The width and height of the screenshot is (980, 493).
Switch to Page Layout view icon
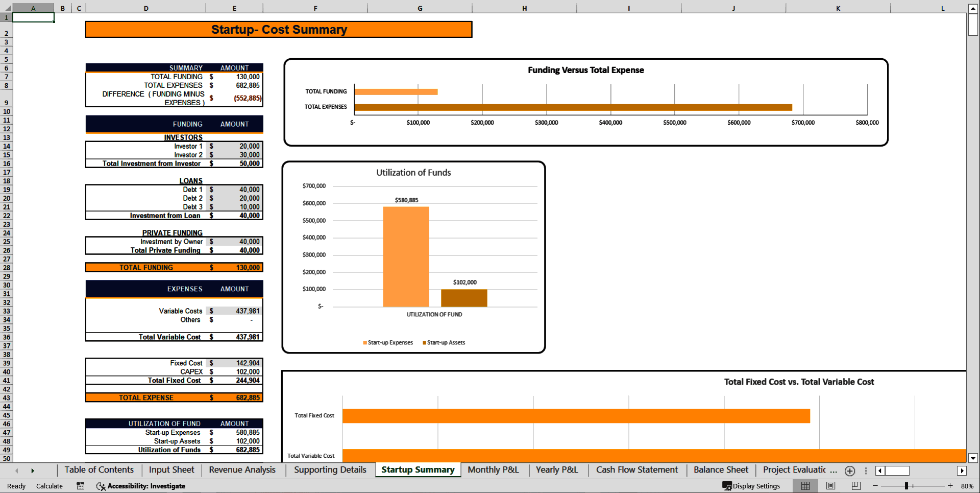(830, 486)
